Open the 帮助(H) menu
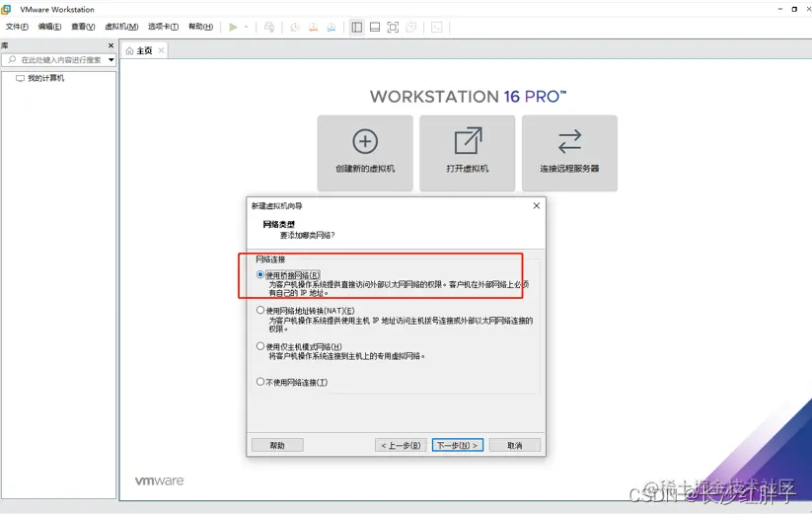This screenshot has width=812, height=514. pyautogui.click(x=201, y=27)
